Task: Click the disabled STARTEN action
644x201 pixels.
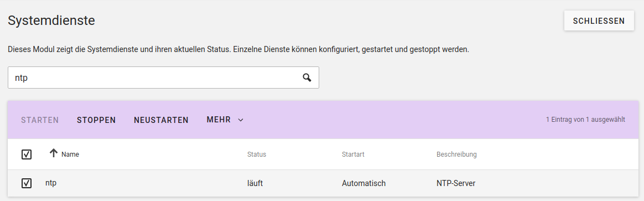Action: [40, 120]
